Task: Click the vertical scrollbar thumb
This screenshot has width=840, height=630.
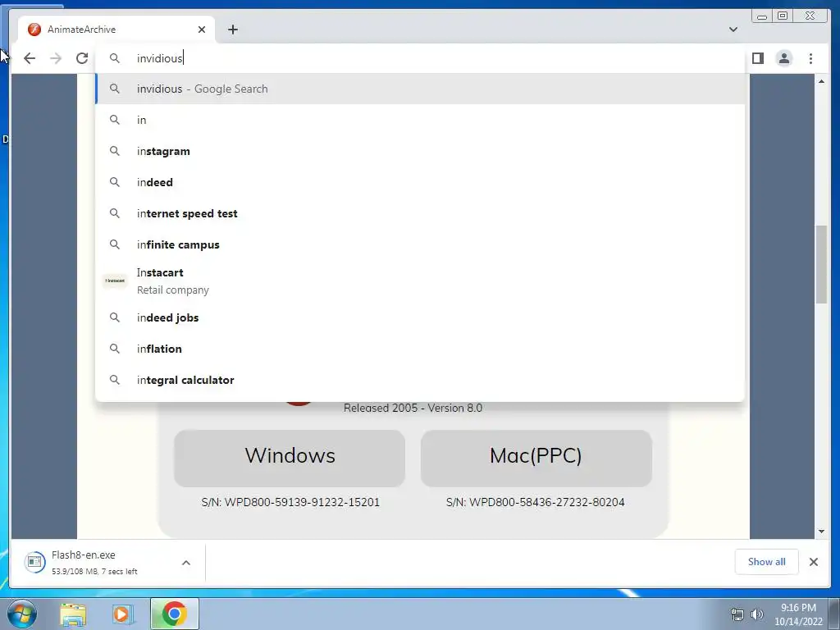Action: coord(821,265)
